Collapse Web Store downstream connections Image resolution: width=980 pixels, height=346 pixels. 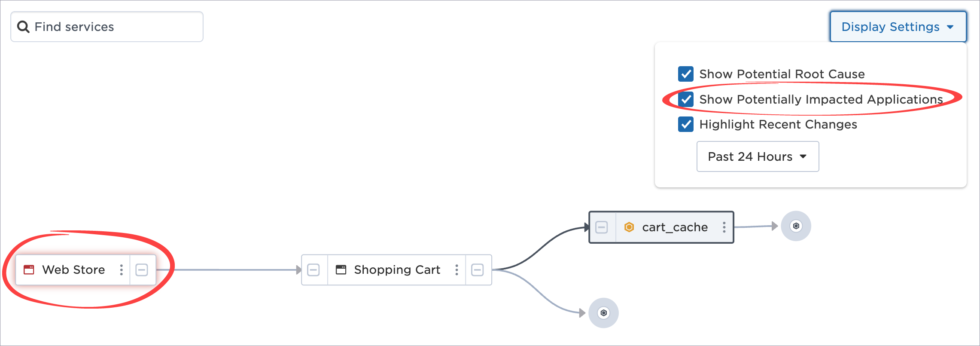coord(142,270)
